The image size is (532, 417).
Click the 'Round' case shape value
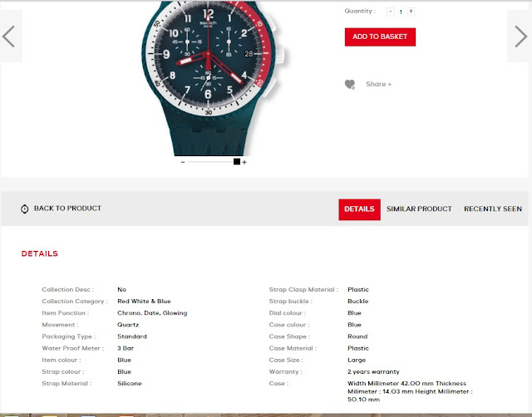tap(357, 336)
